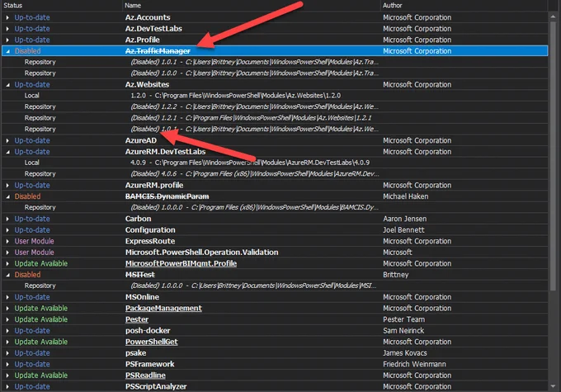Collapse the Az.TrafficManager disabled row

(x=7, y=51)
